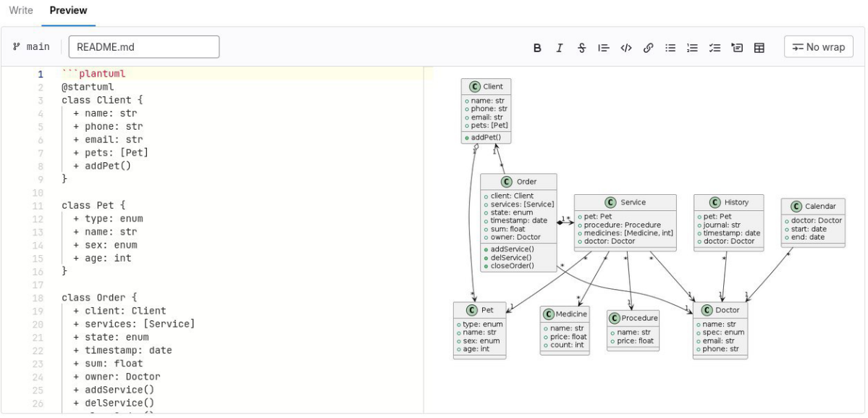Switch to the Write tab
The image size is (868, 418).
click(20, 11)
